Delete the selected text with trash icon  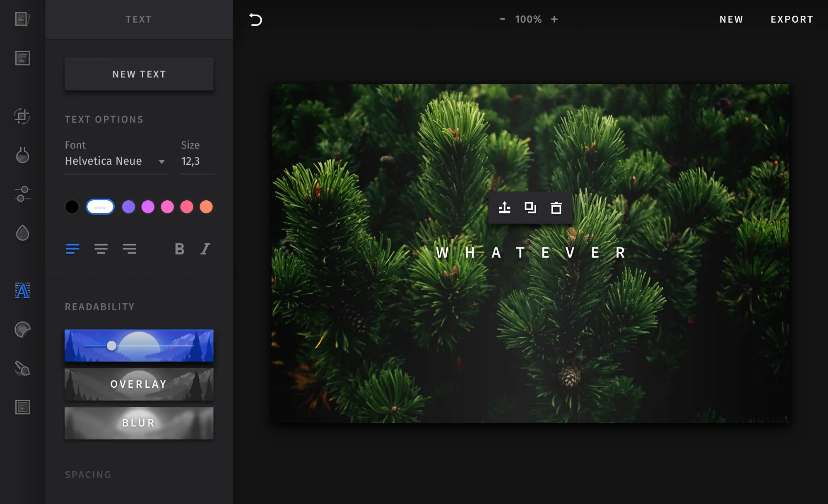[556, 208]
